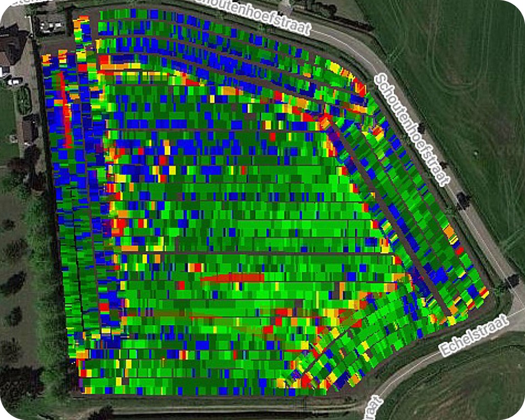Select the long red horizontal streak mid-field
The height and width of the screenshot is (420, 525).
point(232,278)
